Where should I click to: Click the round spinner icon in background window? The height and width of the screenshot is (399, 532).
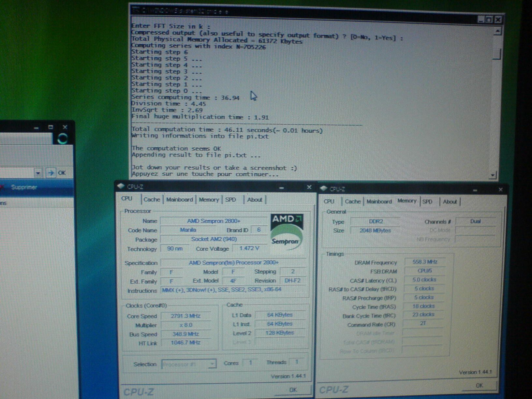pos(62,139)
